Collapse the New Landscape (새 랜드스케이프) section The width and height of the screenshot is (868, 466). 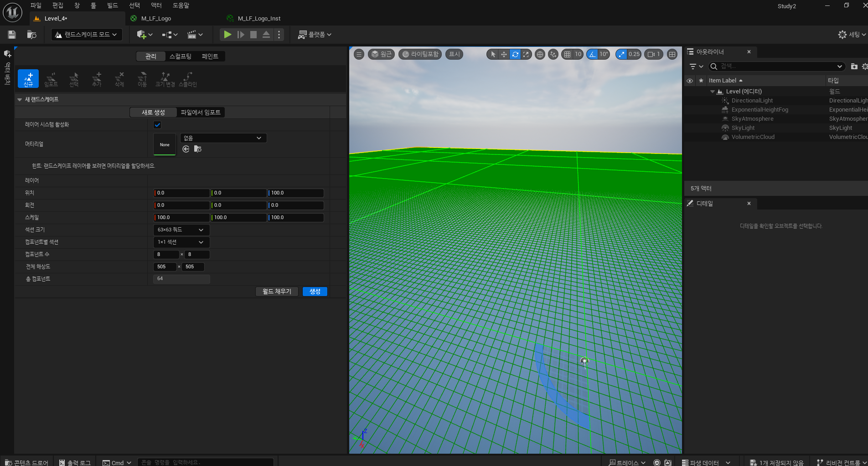pyautogui.click(x=20, y=100)
